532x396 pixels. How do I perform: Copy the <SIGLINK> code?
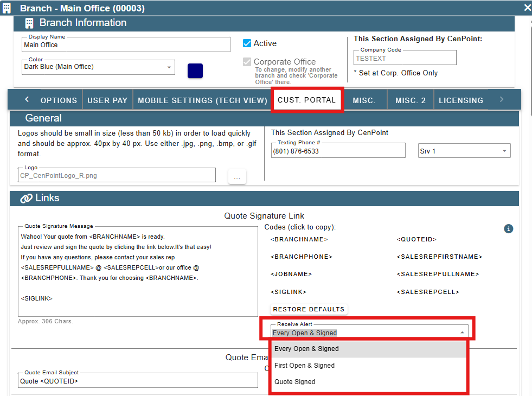coord(289,292)
